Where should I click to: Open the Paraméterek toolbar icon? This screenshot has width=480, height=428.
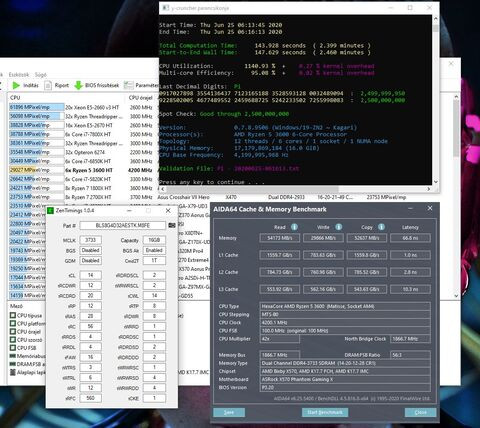pos(128,85)
